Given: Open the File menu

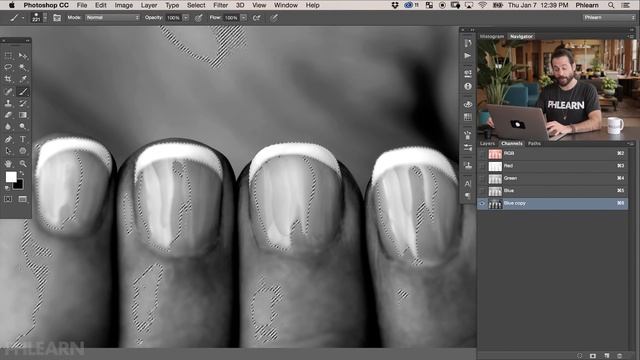Looking at the screenshot, I should (82, 5).
